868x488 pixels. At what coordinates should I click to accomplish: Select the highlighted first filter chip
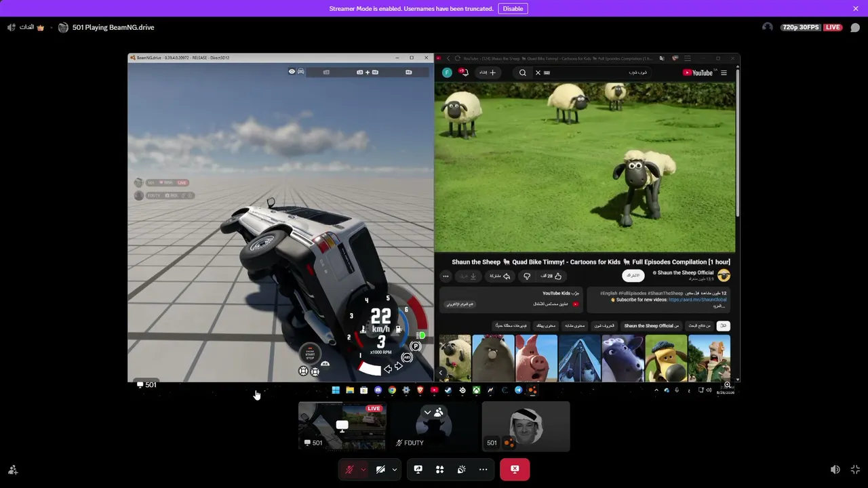tap(724, 326)
